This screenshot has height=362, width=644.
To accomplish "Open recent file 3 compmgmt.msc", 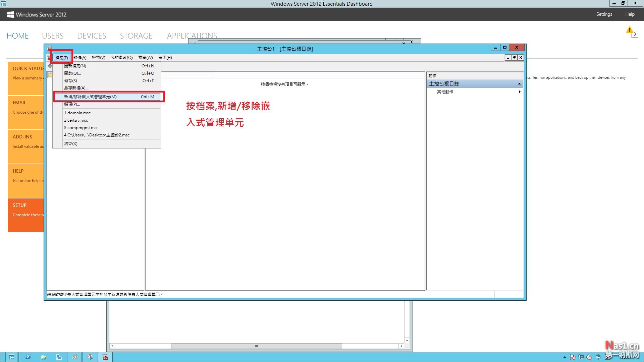I will tap(107, 128).
